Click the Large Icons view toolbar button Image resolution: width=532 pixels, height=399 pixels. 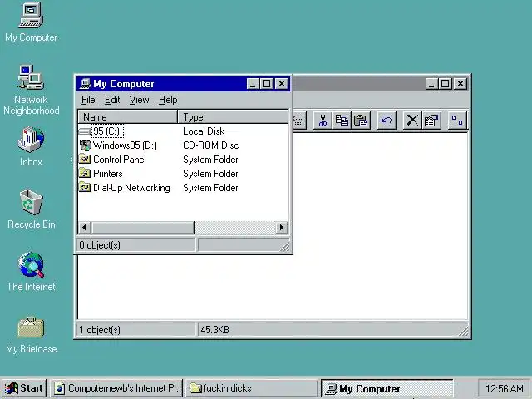pos(457,121)
